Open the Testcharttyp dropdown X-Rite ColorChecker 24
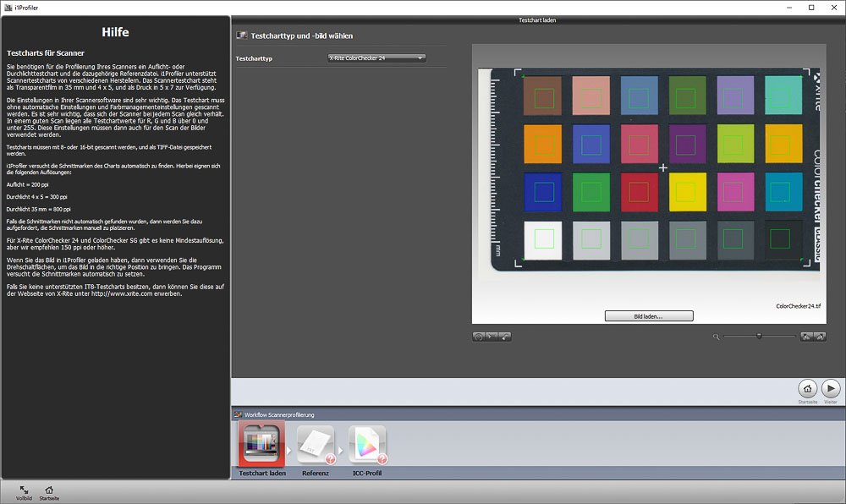 tap(376, 58)
